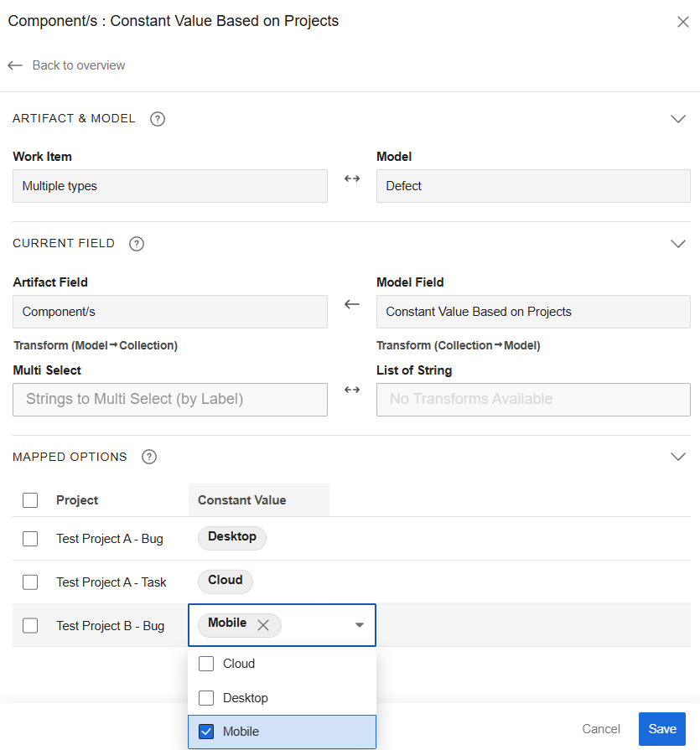Close the Constant Value dropdown caret
Viewport: 700px width, 750px height.
pos(359,625)
